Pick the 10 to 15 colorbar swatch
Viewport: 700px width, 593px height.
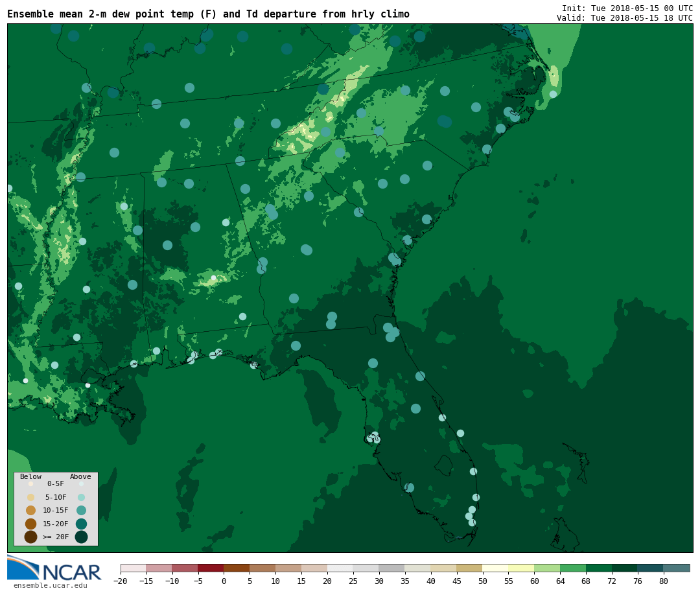[289, 568]
